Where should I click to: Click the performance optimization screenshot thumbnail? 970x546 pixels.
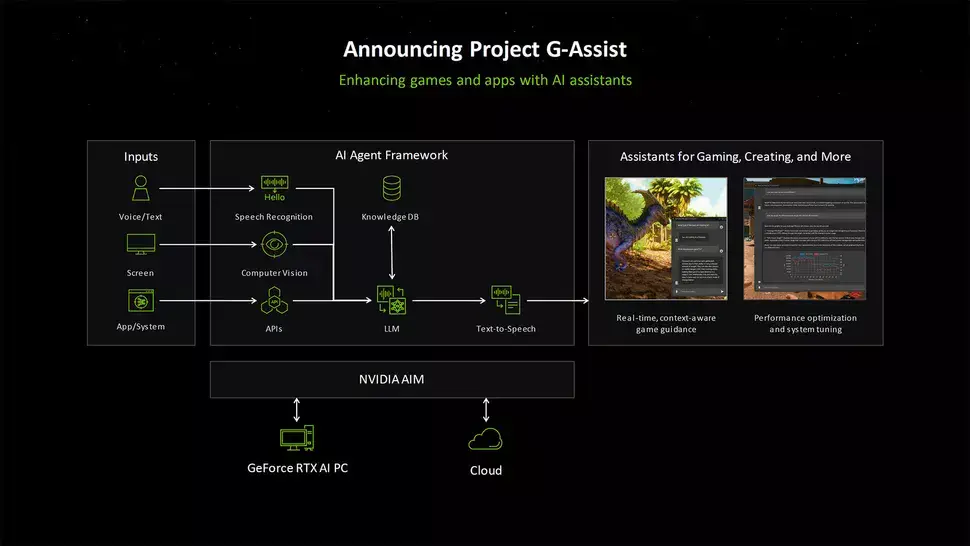click(804, 239)
